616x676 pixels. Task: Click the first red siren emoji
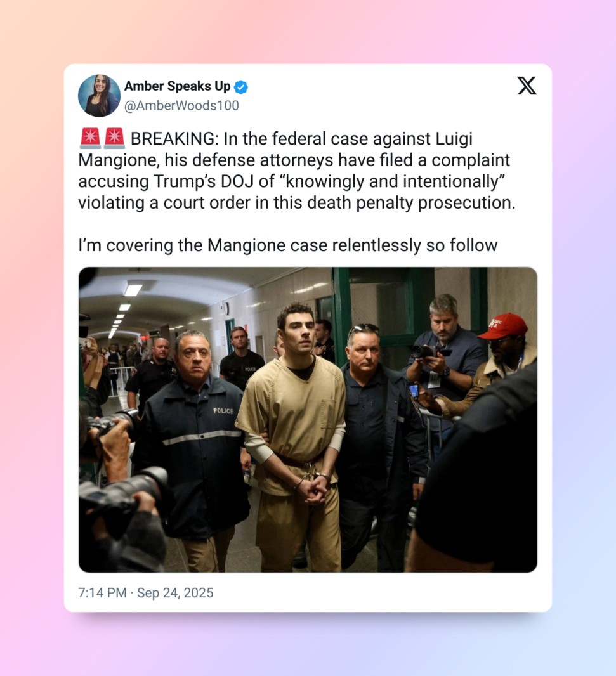click(x=90, y=138)
